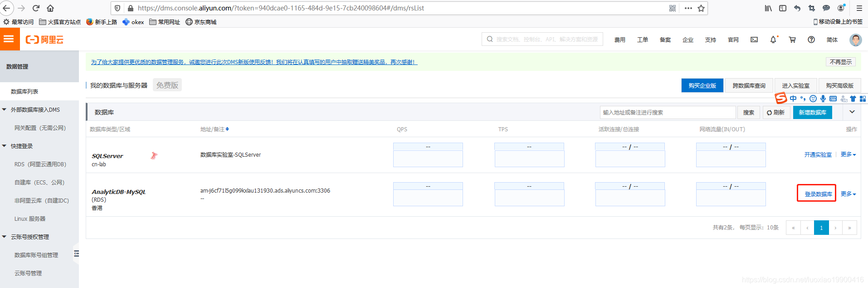
Task: Open RDS（阿里云通用DB）in sidebar
Action: (40, 164)
